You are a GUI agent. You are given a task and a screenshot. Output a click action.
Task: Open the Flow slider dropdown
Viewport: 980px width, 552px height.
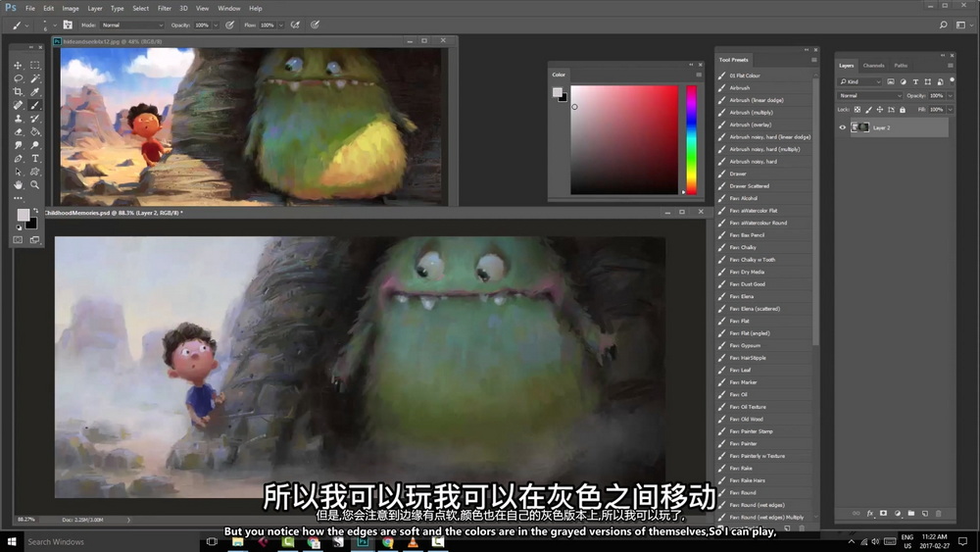click(x=281, y=25)
